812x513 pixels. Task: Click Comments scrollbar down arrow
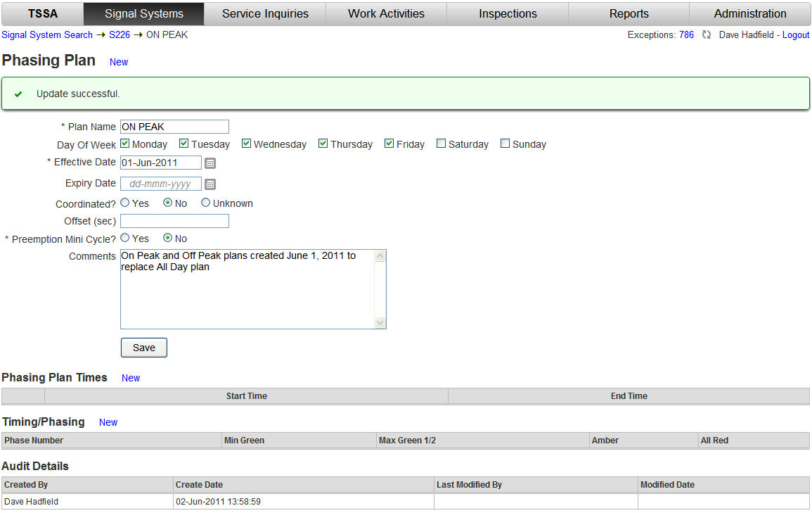click(x=380, y=323)
